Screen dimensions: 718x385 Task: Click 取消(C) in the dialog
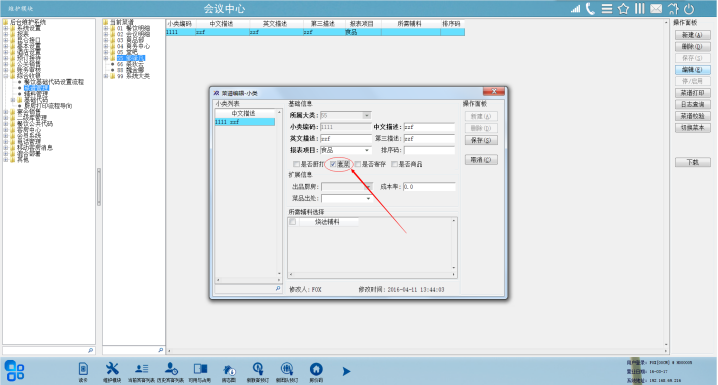[481, 160]
